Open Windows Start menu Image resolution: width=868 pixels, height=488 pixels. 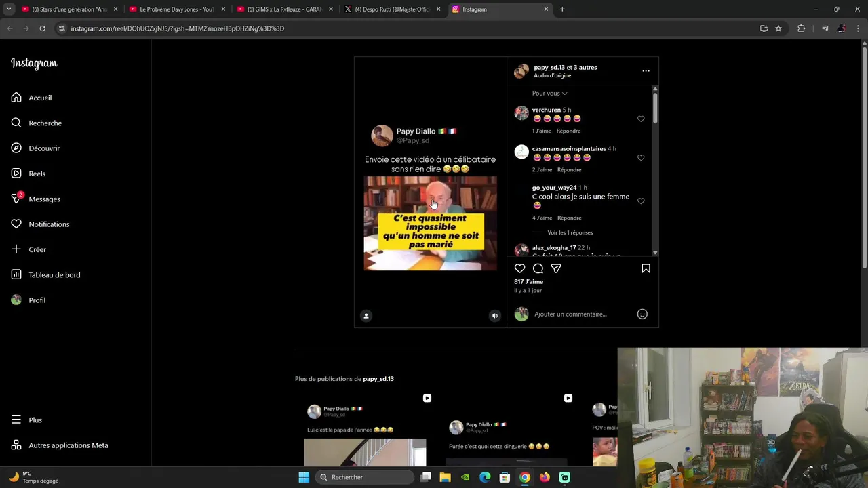click(x=304, y=477)
